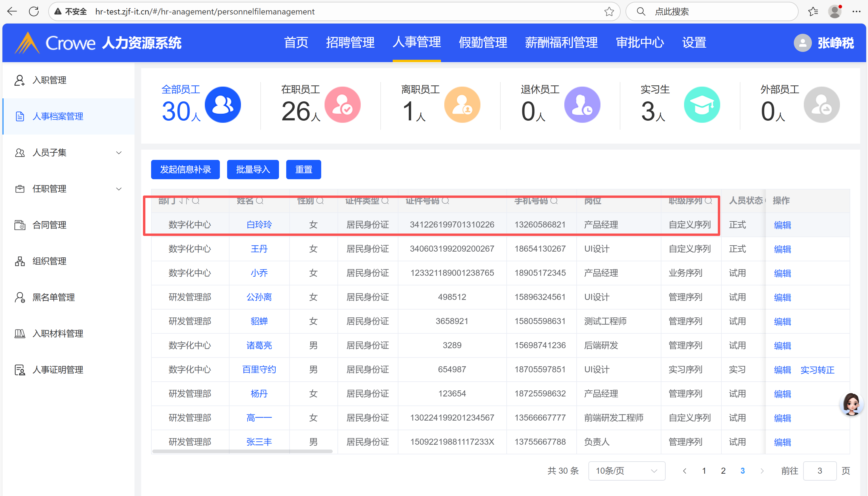Click the 前往 page number input field
This screenshot has height=496, width=868.
pyautogui.click(x=819, y=471)
